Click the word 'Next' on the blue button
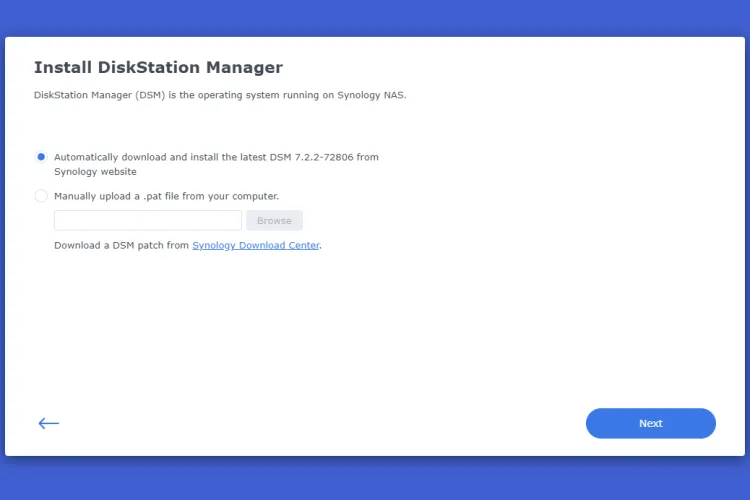This screenshot has height=500, width=750. 650,423
